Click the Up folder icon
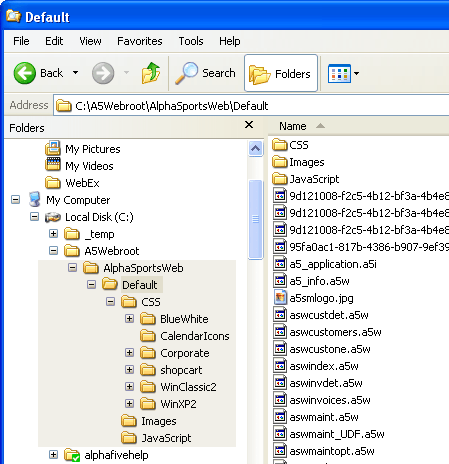This screenshot has width=449, height=464. click(151, 73)
